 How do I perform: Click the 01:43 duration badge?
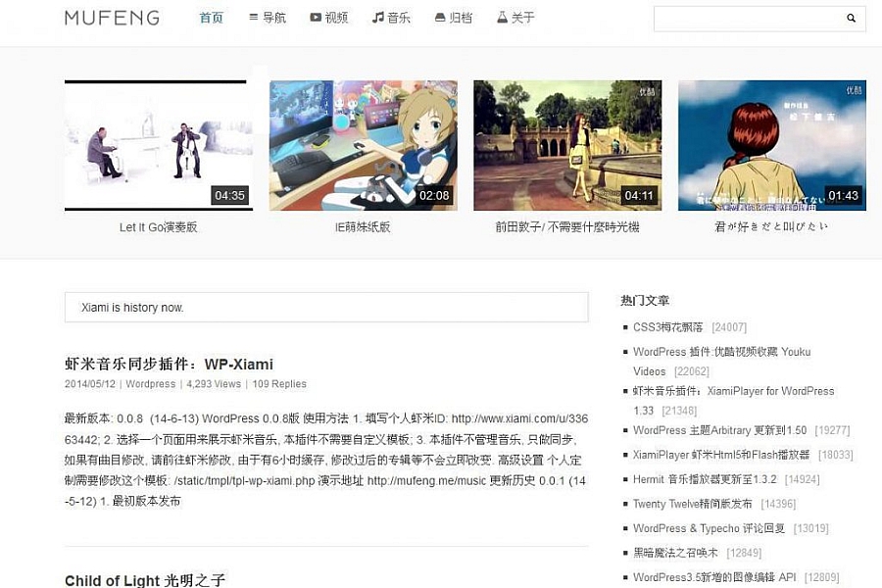pyautogui.click(x=843, y=195)
